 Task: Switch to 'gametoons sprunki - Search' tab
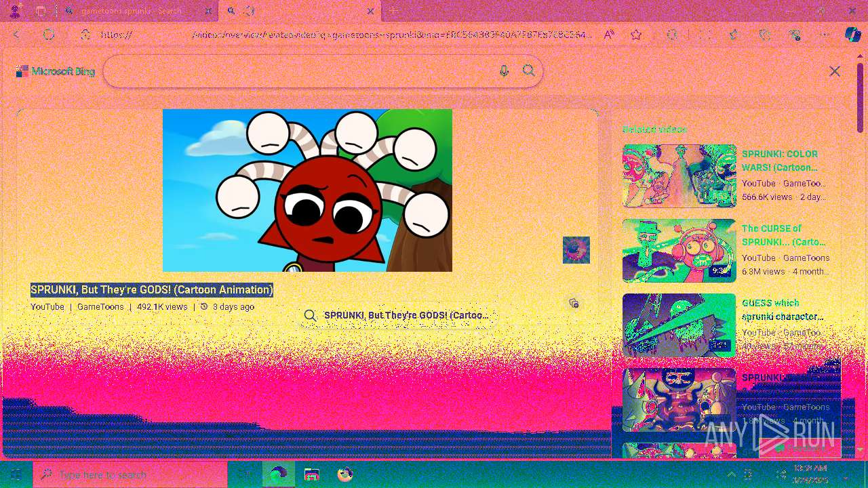click(132, 11)
